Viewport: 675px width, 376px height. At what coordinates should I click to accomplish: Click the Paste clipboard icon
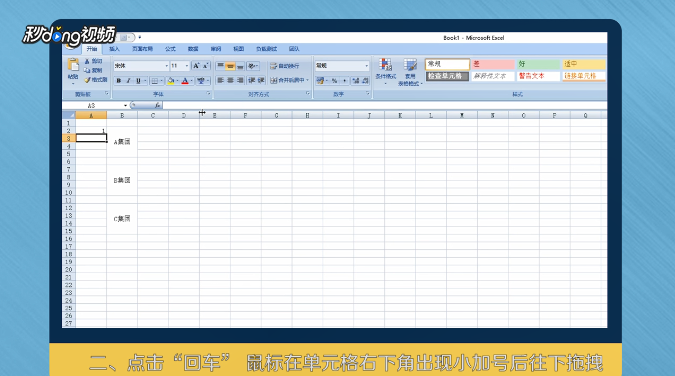pos(73,65)
